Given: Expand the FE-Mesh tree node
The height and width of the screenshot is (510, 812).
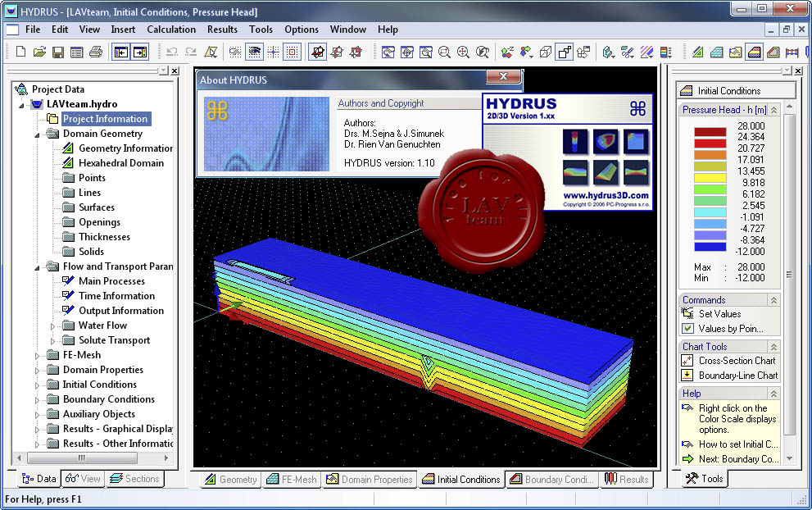Looking at the screenshot, I should pyautogui.click(x=38, y=356).
